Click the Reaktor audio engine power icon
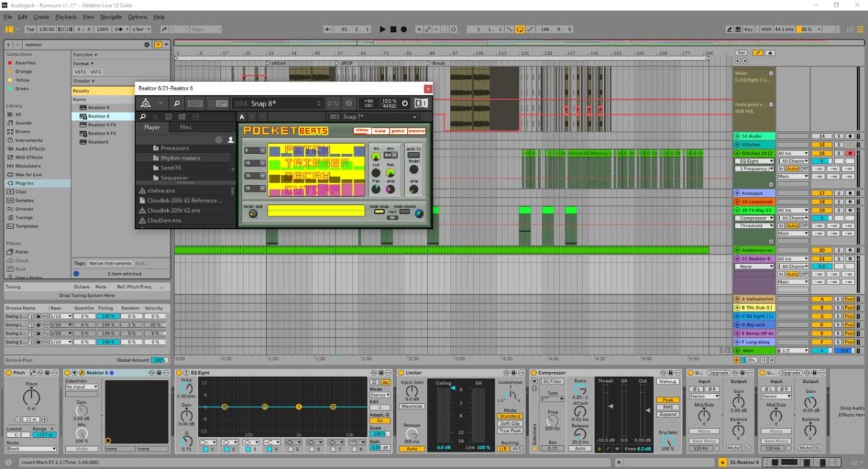Image resolution: width=868 pixels, height=469 pixels. coord(405,103)
